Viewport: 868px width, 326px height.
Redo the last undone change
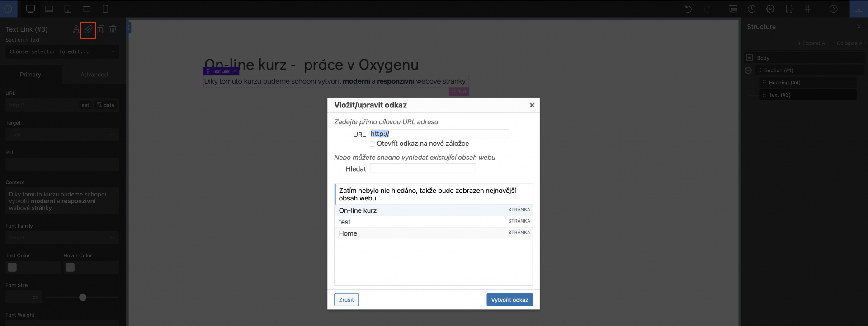(708, 9)
